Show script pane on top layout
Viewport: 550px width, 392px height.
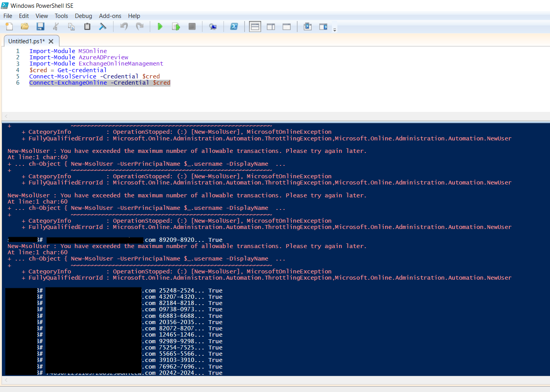coord(255,27)
